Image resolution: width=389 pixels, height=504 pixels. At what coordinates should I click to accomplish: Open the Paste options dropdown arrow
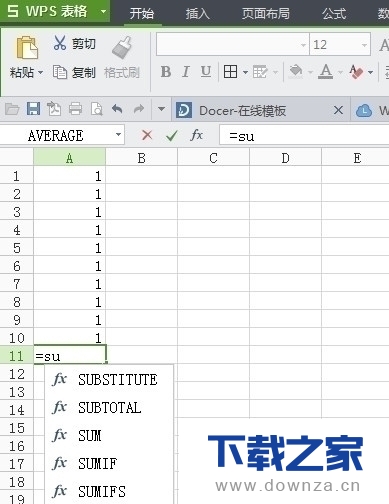[41, 72]
